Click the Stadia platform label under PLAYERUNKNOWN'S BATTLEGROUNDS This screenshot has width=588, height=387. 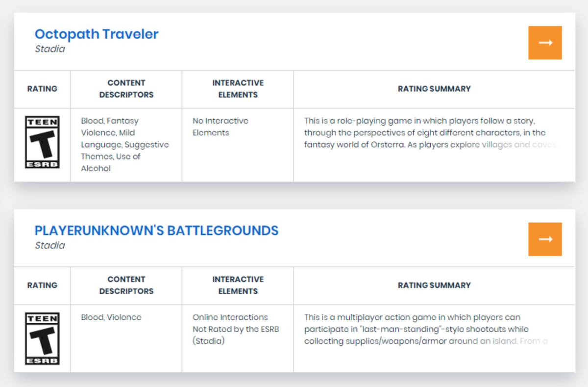point(50,245)
